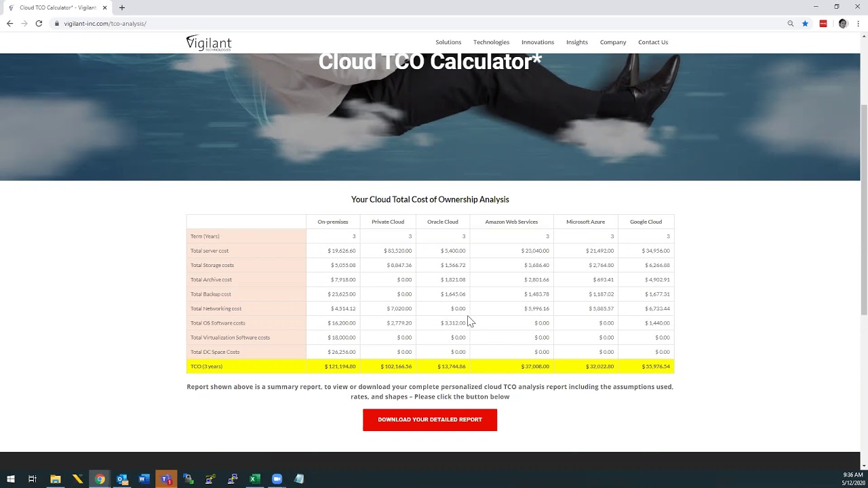The height and width of the screenshot is (488, 868).
Task: Click the address bar URL
Action: [105, 24]
